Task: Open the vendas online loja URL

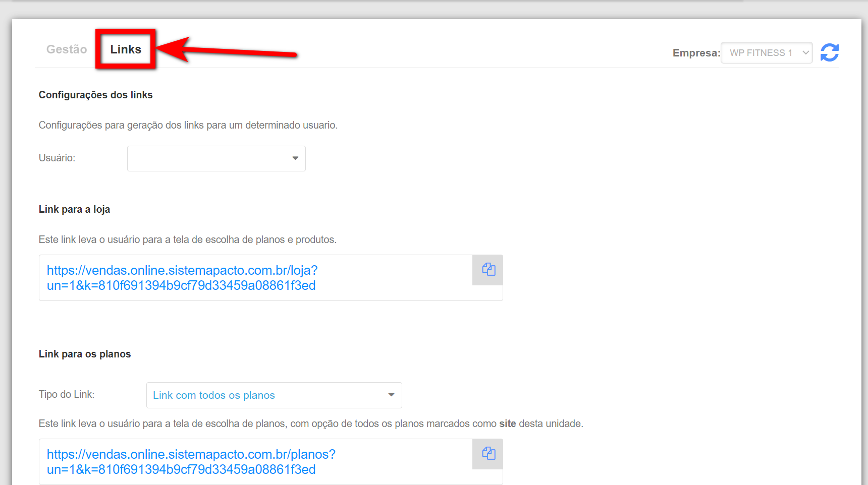Action: [182, 278]
